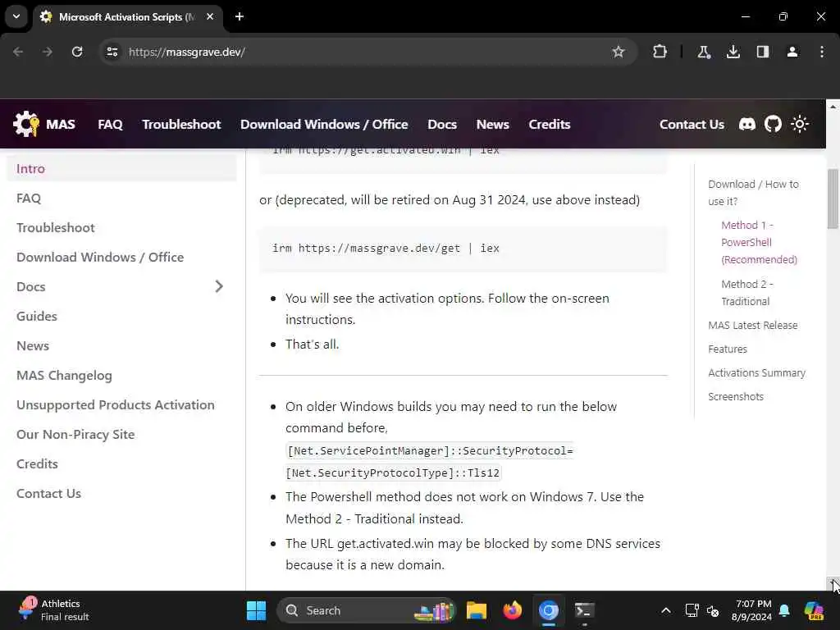Open the tab search dropdown arrow
This screenshot has height=630, width=840.
pyautogui.click(x=16, y=16)
